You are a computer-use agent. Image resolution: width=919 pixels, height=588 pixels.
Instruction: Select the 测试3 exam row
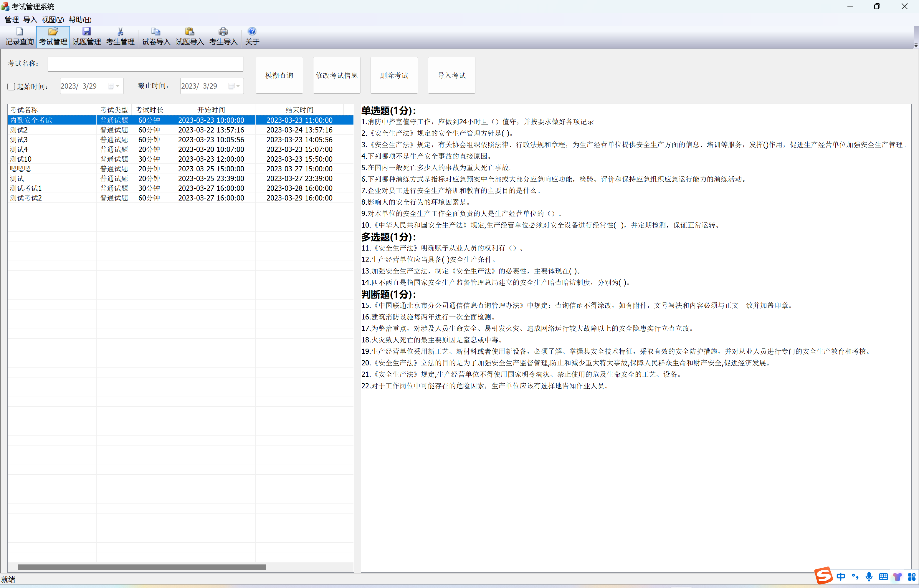180,140
